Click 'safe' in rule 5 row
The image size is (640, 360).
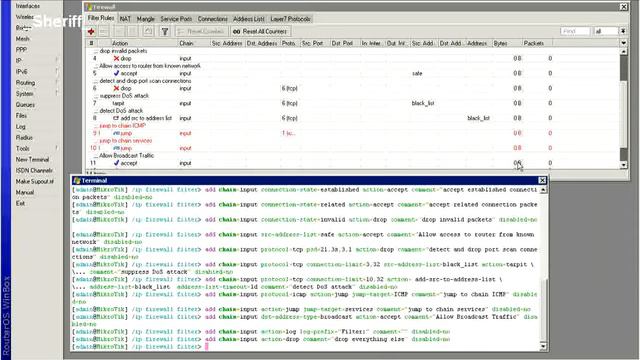tap(417, 73)
